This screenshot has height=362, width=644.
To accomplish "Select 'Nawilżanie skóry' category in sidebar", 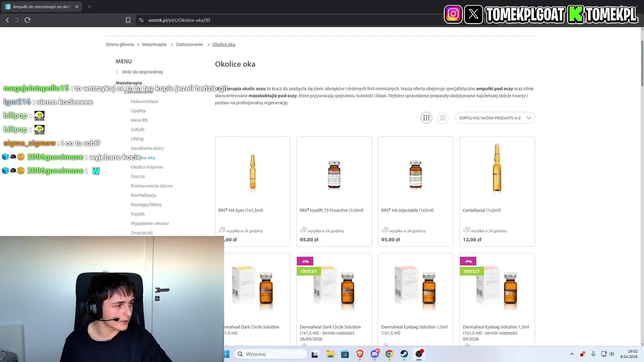I will (147, 148).
